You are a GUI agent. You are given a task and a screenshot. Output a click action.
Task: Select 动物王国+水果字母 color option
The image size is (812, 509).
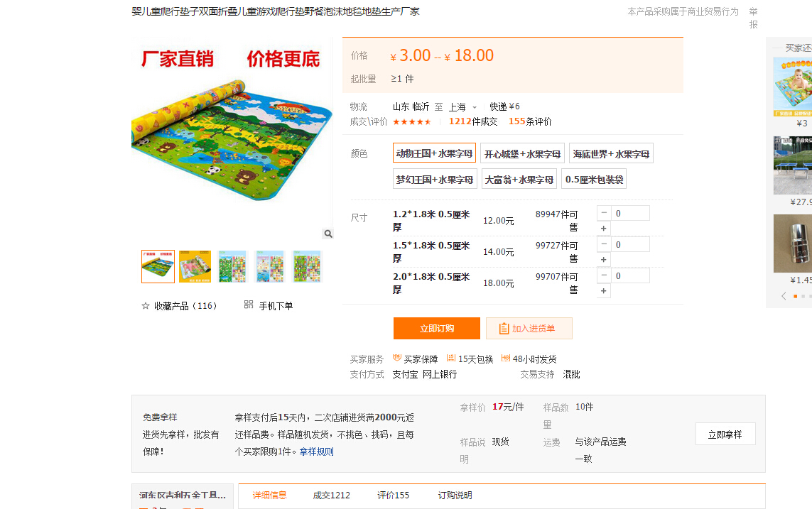coord(434,153)
